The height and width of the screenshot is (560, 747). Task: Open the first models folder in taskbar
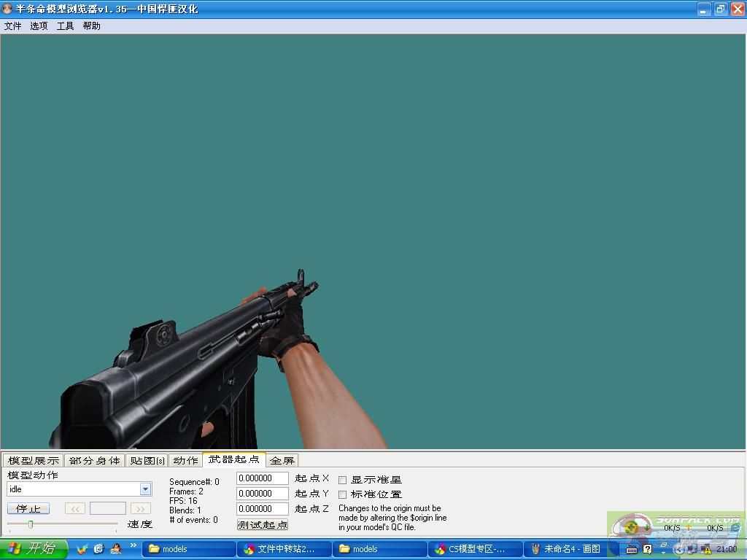click(x=189, y=549)
